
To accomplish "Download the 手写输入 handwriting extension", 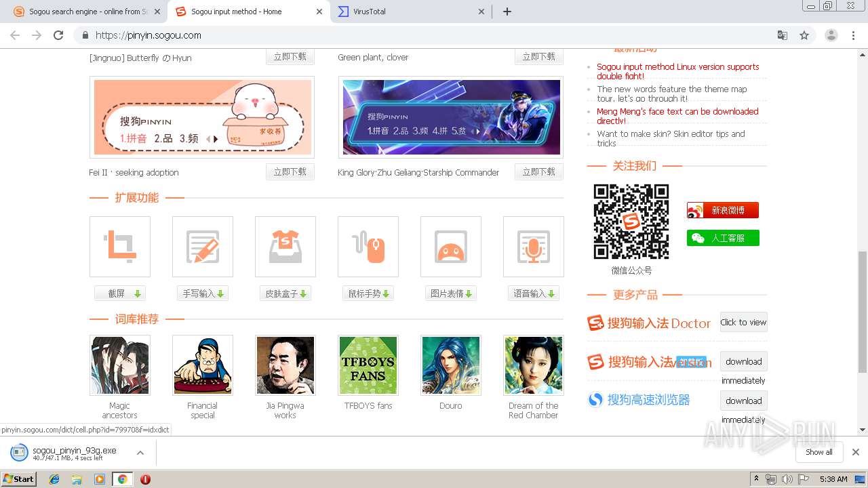I will [203, 293].
